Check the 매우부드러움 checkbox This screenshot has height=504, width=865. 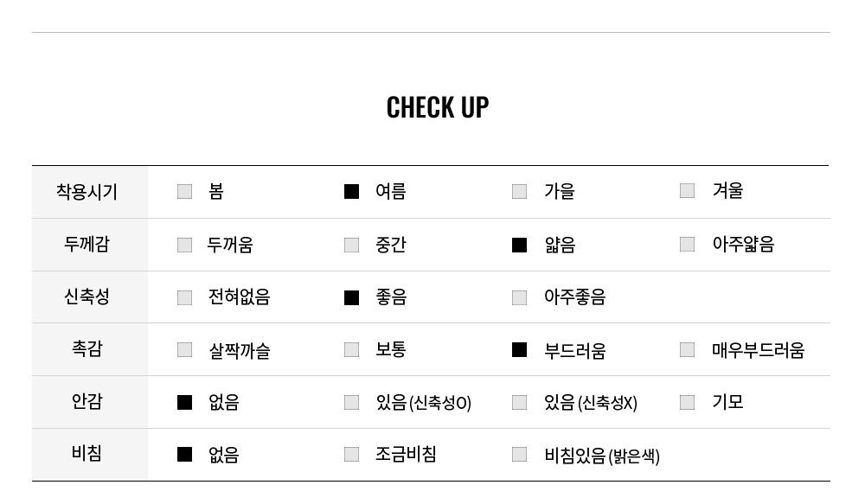pos(687,349)
